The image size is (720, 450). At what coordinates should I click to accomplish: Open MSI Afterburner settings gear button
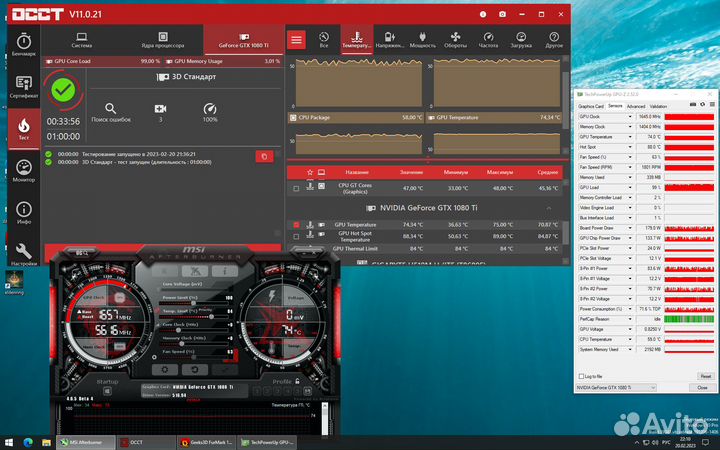tap(164, 370)
